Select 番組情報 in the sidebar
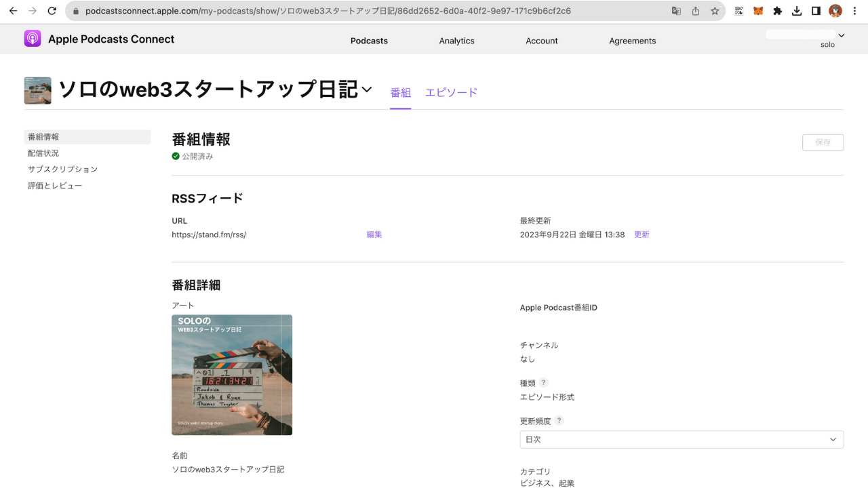This screenshot has height=488, width=868. [x=87, y=137]
